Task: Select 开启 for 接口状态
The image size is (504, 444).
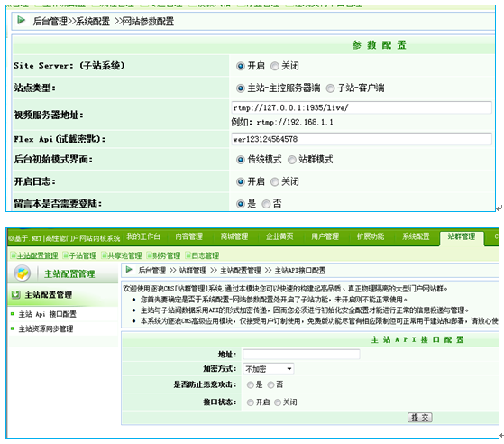Action: 250,402
